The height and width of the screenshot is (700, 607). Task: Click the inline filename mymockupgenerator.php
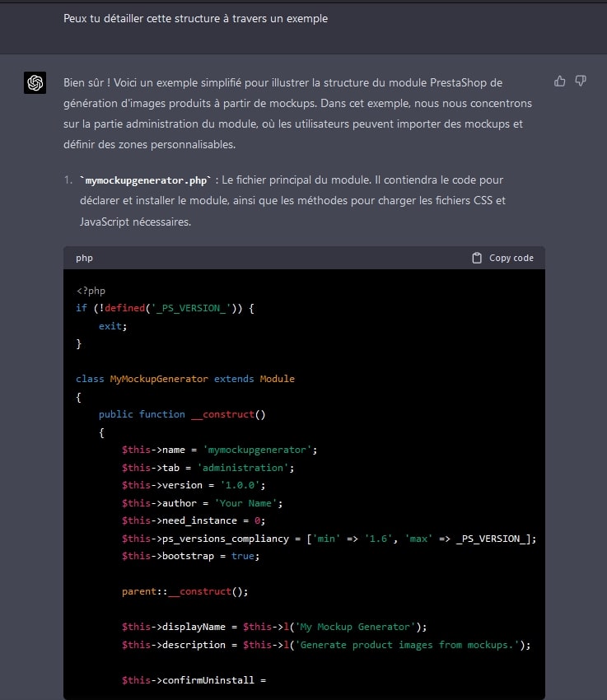pyautogui.click(x=146, y=180)
